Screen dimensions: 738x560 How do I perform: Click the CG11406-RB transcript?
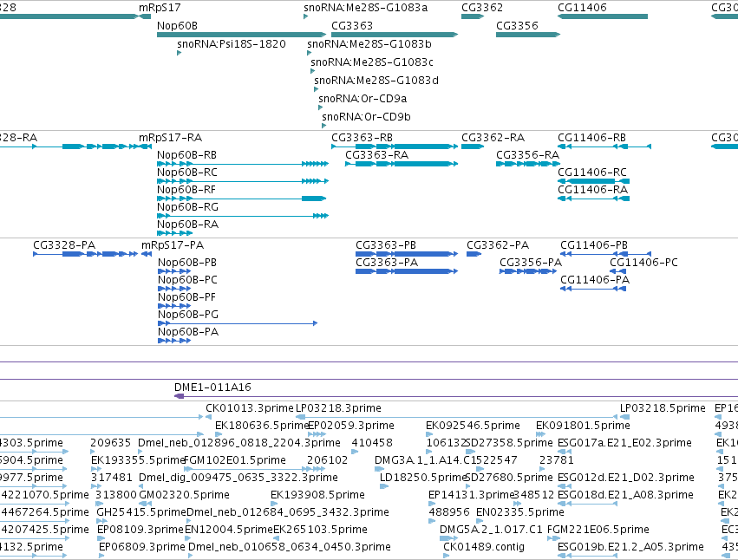[604, 147]
